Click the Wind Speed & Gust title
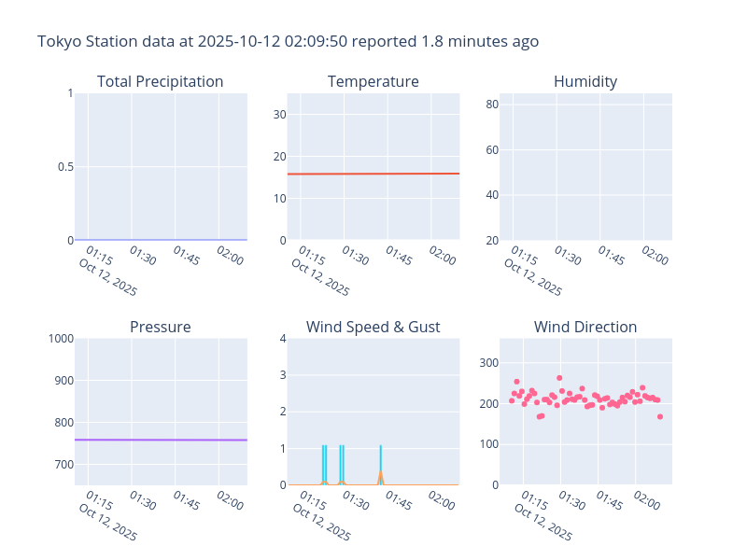747x560 pixels. click(373, 327)
